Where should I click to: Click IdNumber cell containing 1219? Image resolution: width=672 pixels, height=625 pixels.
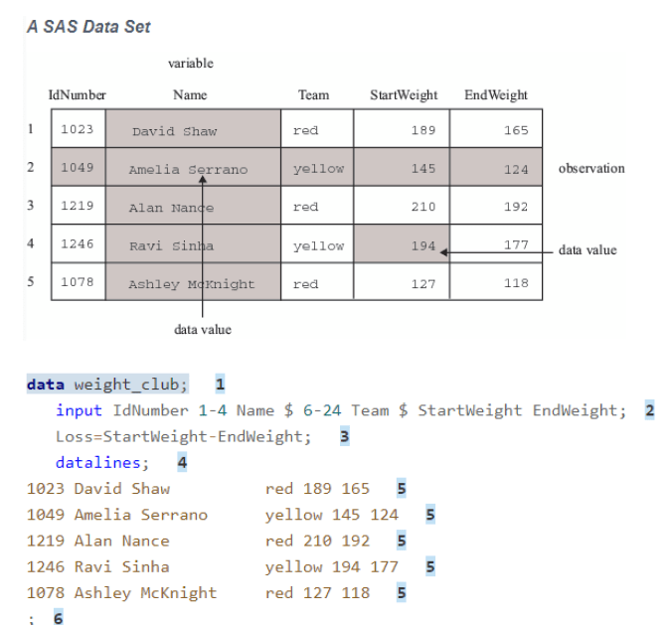[x=77, y=207]
